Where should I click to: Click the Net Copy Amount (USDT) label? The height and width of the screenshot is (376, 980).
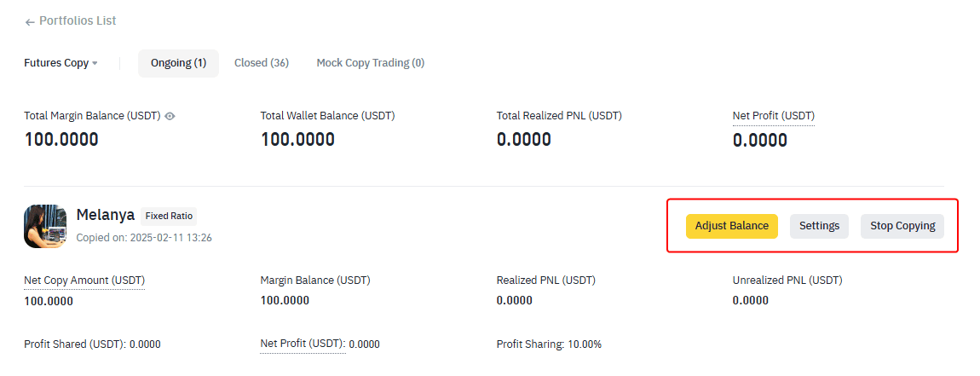click(84, 281)
